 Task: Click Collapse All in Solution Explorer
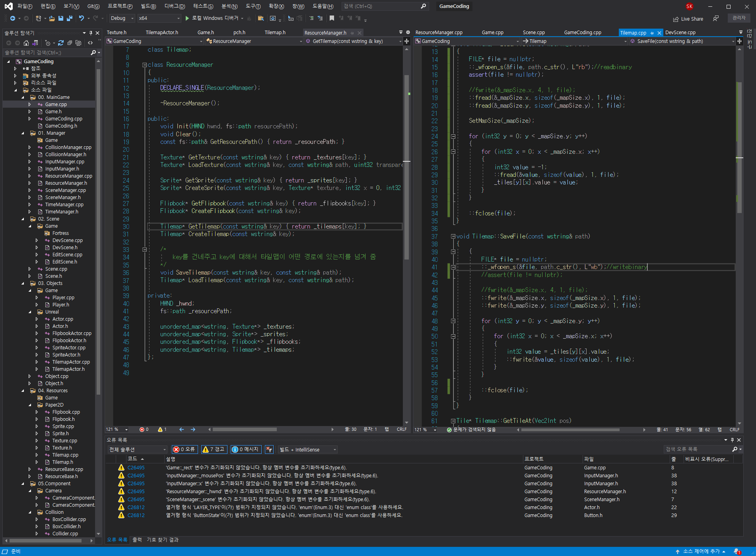click(70, 43)
